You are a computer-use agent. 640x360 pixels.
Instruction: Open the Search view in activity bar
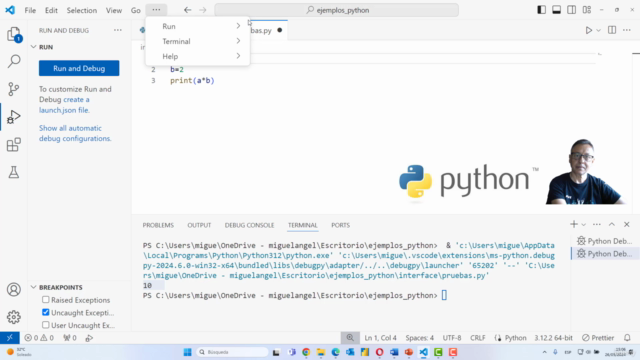tap(14, 61)
